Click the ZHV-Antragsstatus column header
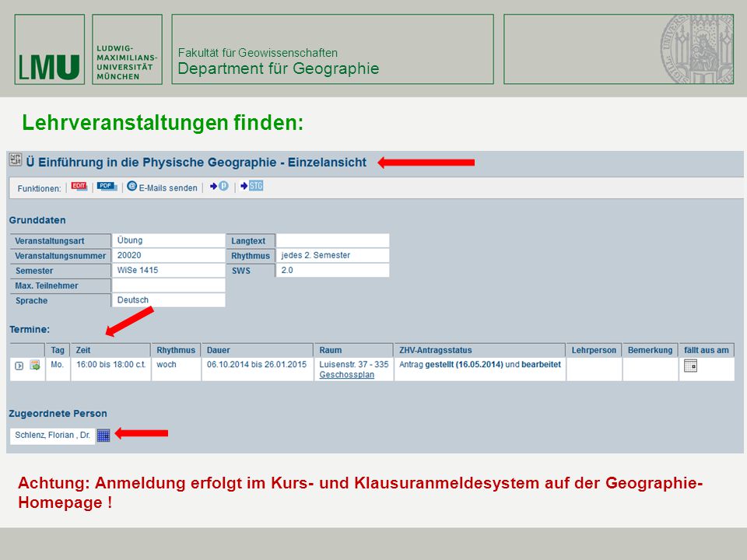 (480, 350)
